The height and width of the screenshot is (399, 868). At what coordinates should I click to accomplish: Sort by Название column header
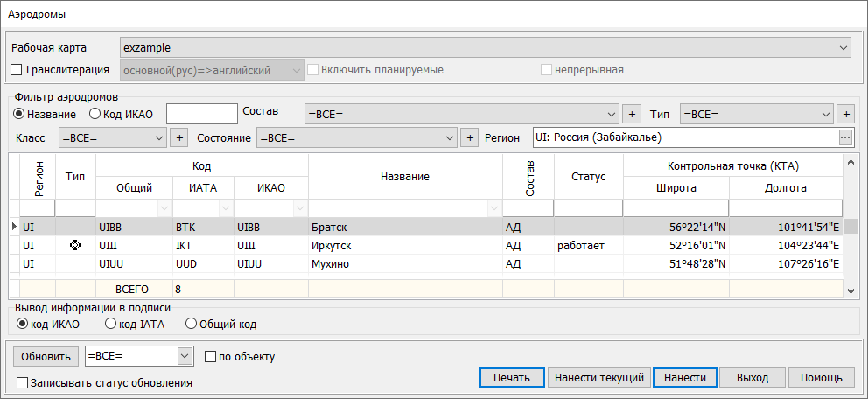[404, 177]
